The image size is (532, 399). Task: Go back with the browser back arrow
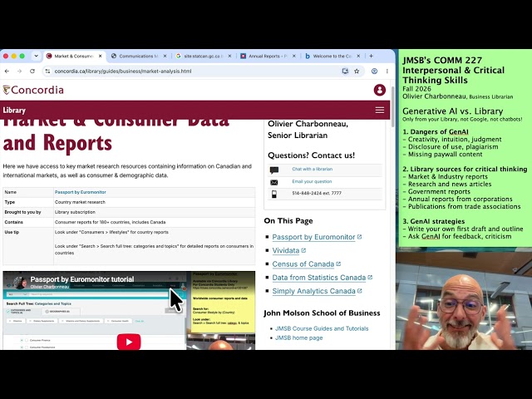pyautogui.click(x=7, y=71)
